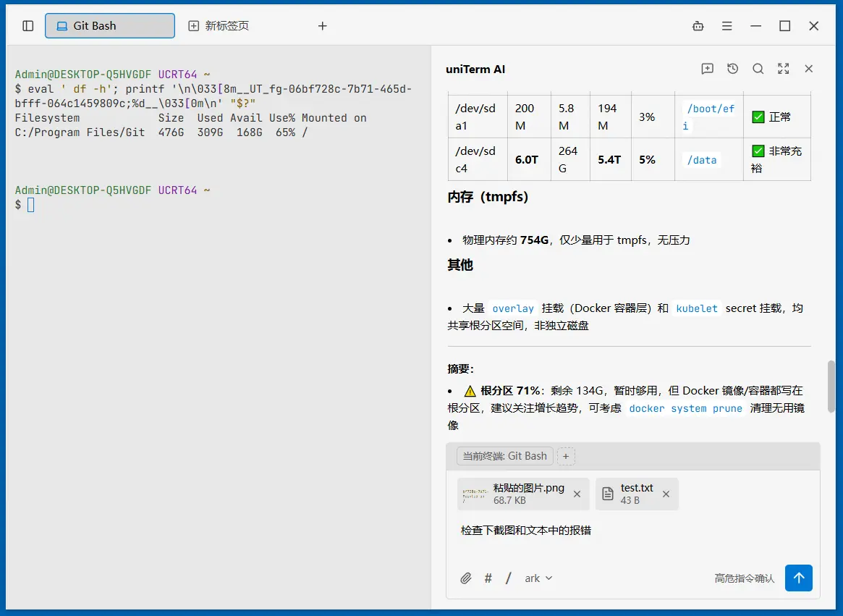This screenshot has width=843, height=616.
Task: Switch to the Git Bash tab
Action: click(110, 26)
